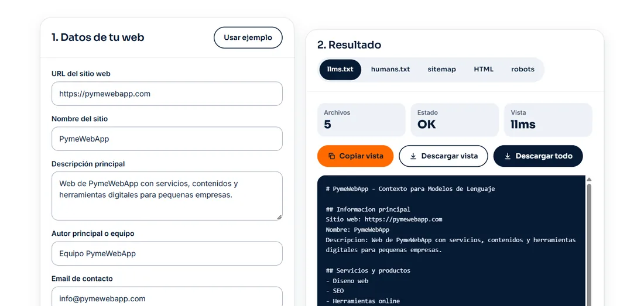Click the download icon in Descargar todo
Image resolution: width=644 pixels, height=306 pixels.
pyautogui.click(x=508, y=156)
